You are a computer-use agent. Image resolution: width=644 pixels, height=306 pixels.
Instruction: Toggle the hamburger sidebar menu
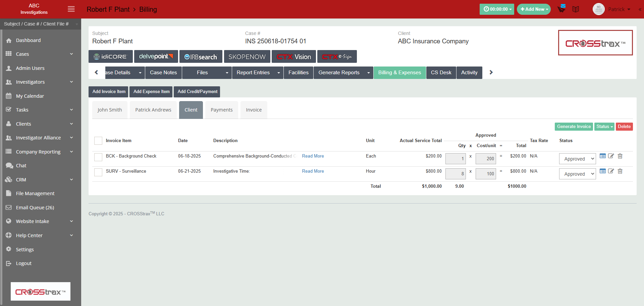click(71, 9)
